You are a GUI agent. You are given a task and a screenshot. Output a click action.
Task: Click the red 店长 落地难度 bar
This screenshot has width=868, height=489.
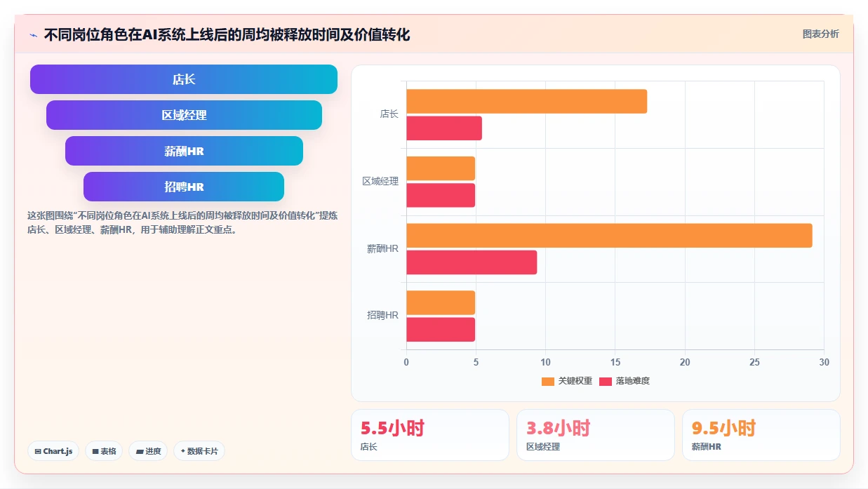pos(444,128)
